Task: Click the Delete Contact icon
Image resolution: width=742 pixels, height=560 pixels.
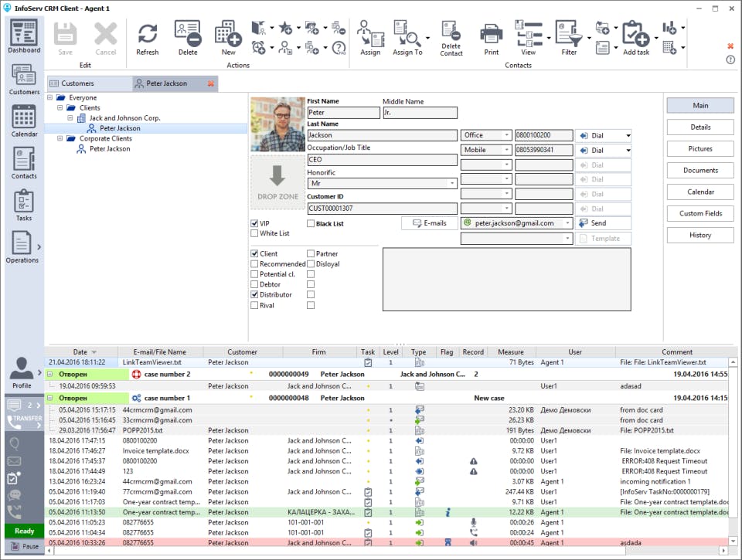Action: [x=451, y=39]
